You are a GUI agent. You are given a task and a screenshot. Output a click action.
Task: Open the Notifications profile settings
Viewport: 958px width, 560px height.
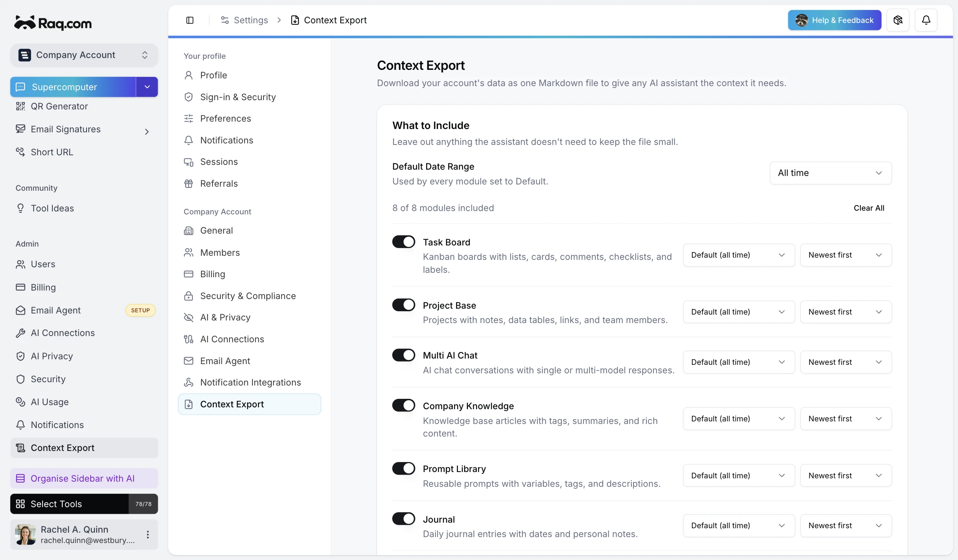click(249, 140)
